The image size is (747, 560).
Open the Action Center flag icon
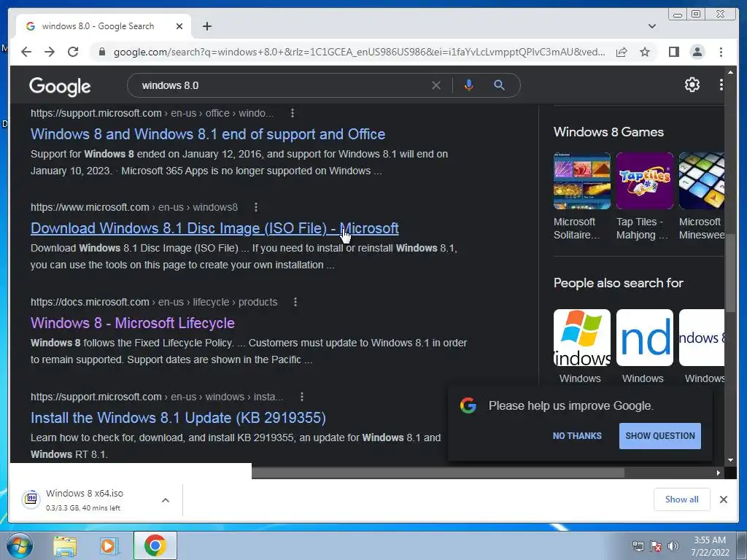(x=656, y=546)
